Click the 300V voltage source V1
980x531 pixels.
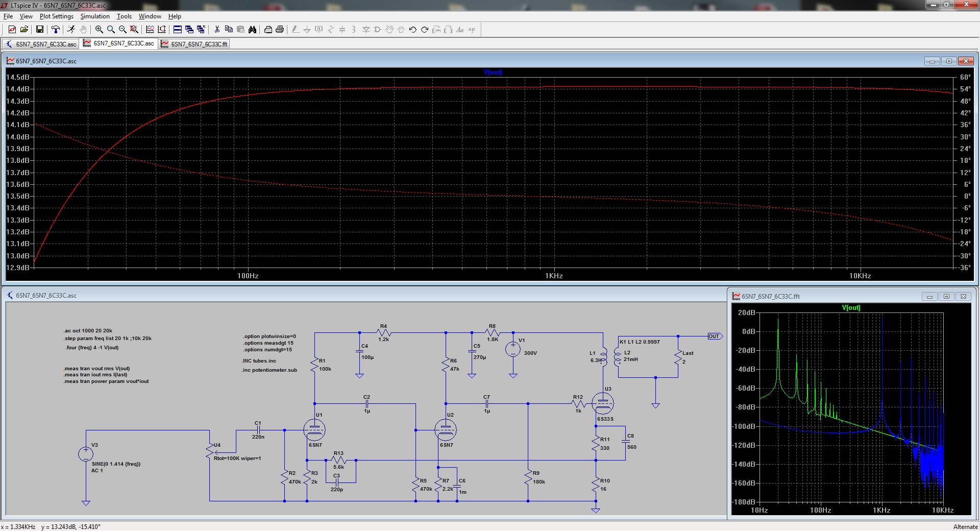(x=513, y=349)
